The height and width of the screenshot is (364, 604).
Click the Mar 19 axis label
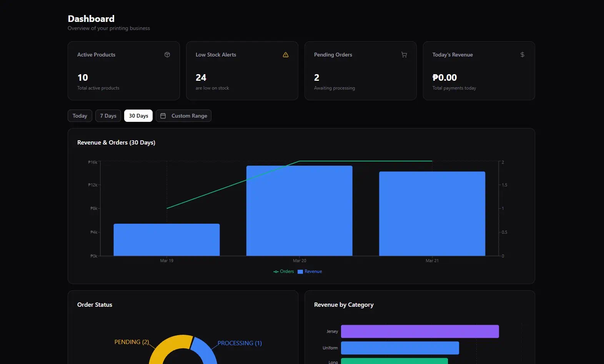coord(166,261)
